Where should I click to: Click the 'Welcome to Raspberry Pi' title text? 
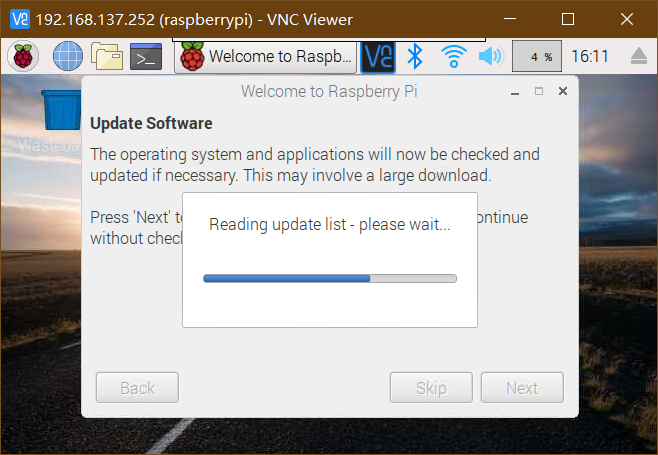pos(329,91)
